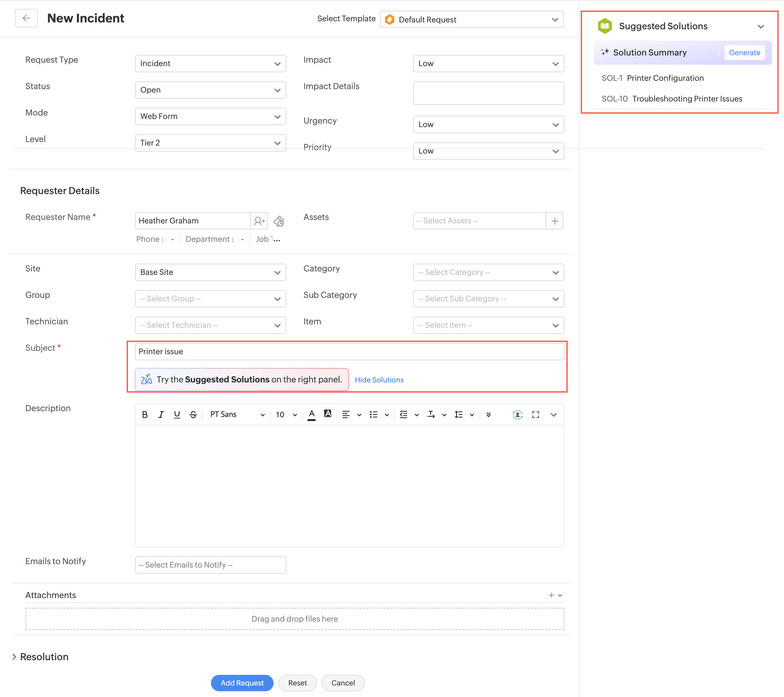Image resolution: width=784 pixels, height=697 pixels.
Task: Click the Cancel button
Action: 343,683
